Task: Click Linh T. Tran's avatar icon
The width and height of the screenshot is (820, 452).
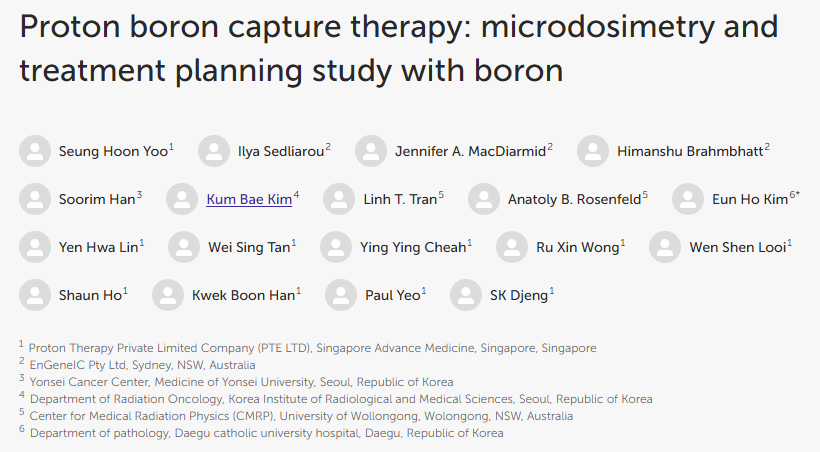Action: coord(339,199)
